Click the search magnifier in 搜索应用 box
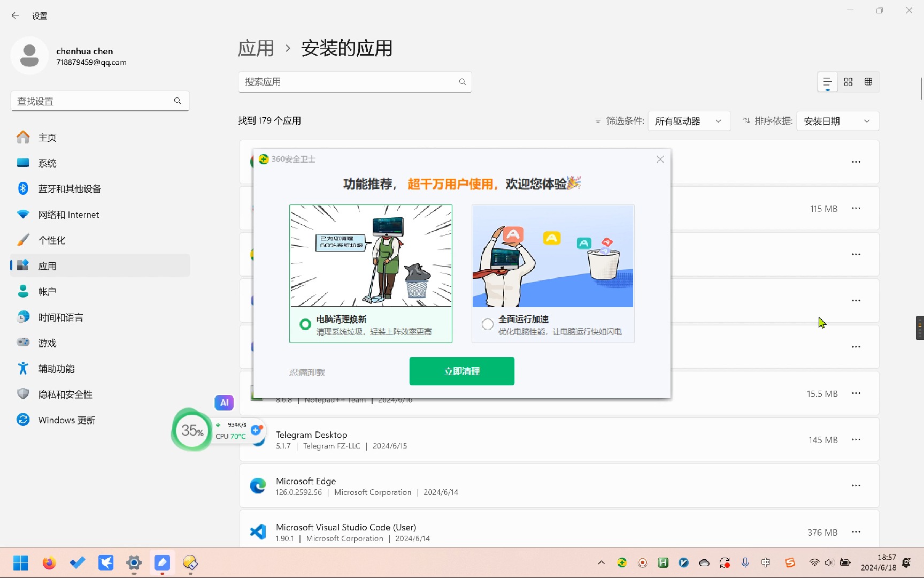Screen dimensions: 924x578 463,82
